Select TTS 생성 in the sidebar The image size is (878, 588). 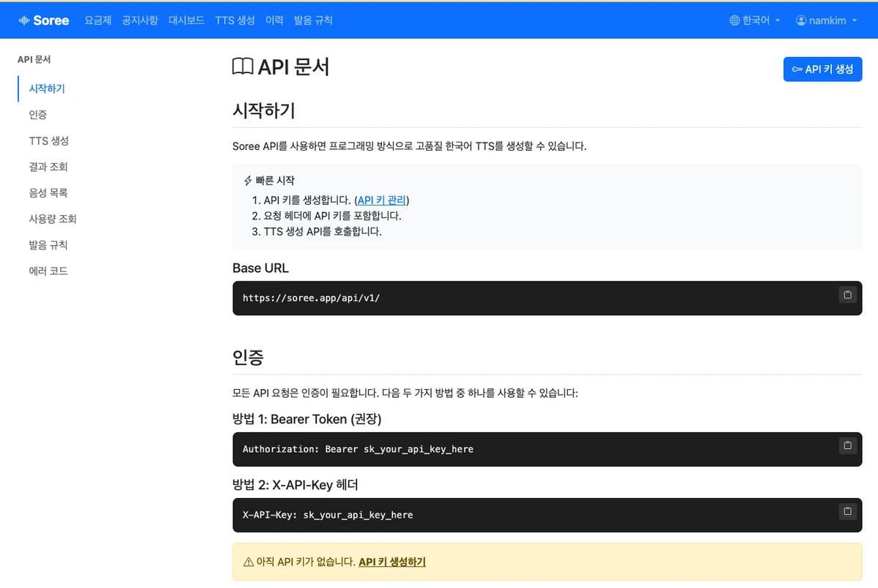(49, 140)
